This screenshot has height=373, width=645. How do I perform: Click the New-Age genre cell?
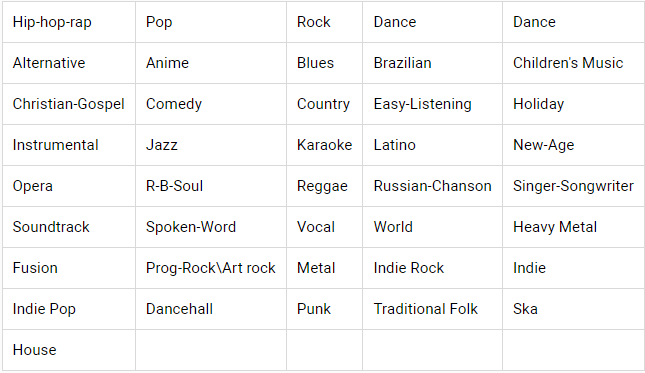(573, 145)
